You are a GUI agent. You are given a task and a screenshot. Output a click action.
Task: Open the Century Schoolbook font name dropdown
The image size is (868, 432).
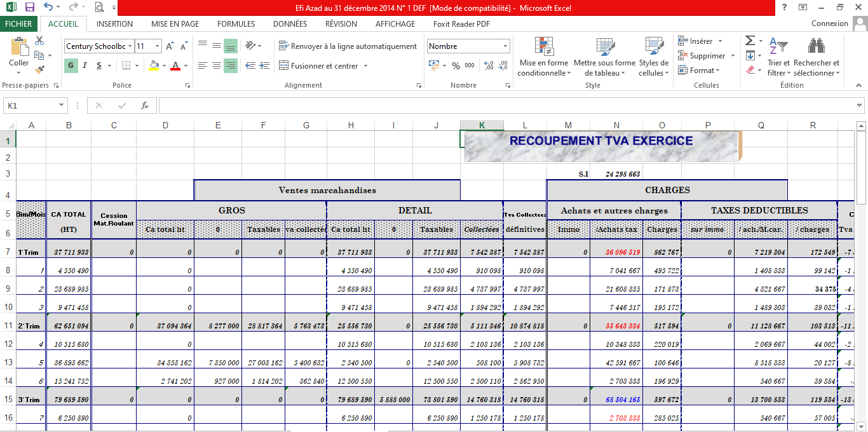[x=130, y=46]
